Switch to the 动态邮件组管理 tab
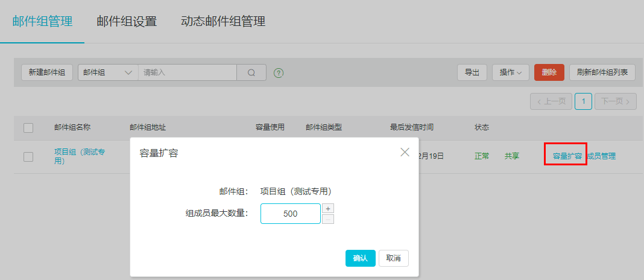This screenshot has width=644, height=280. 223,21
